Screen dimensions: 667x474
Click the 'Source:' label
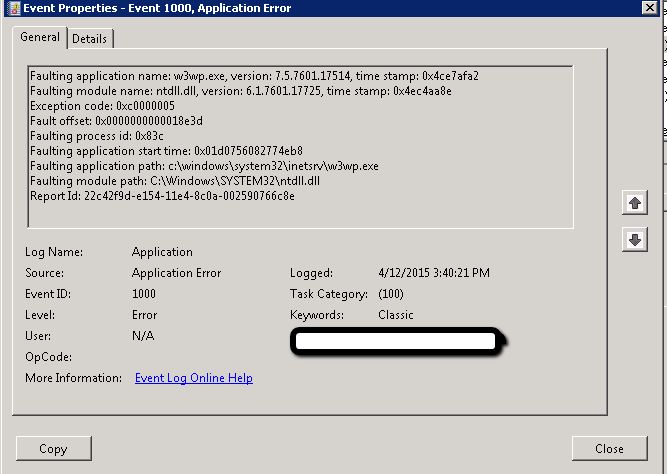[x=44, y=273]
